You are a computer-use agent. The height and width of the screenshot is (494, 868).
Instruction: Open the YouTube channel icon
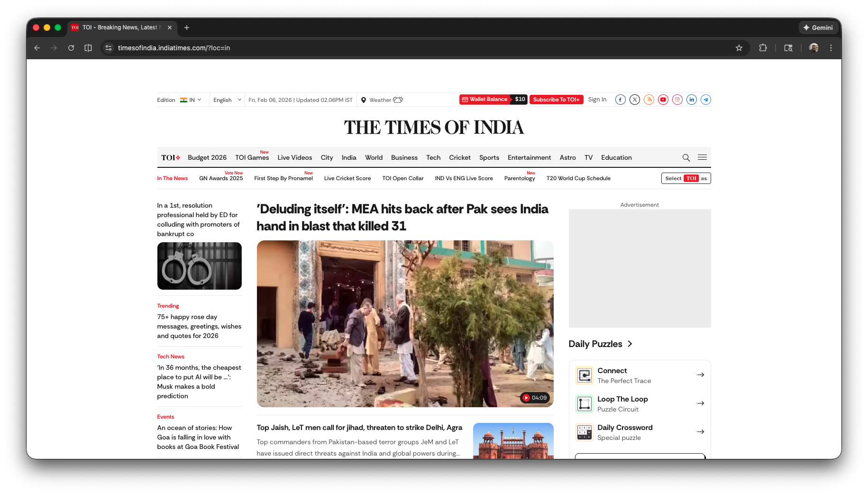663,100
